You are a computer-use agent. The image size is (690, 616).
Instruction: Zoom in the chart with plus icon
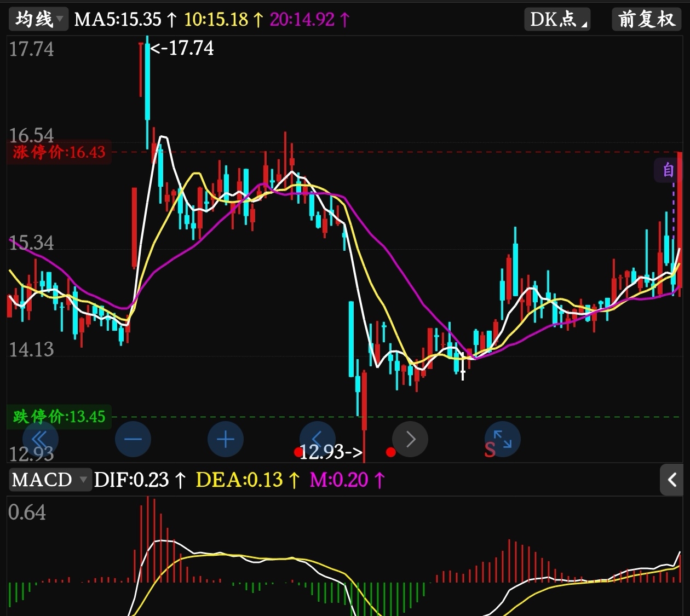pyautogui.click(x=225, y=439)
